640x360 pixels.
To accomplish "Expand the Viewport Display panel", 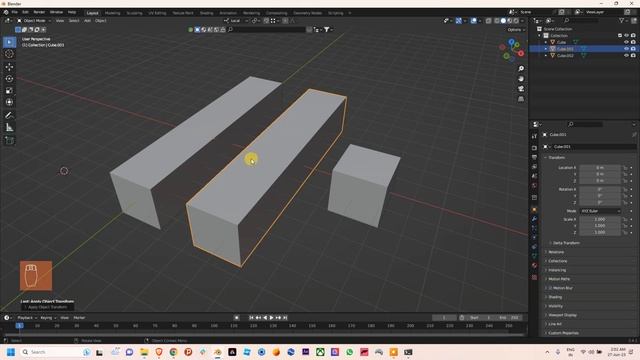I will click(562, 315).
